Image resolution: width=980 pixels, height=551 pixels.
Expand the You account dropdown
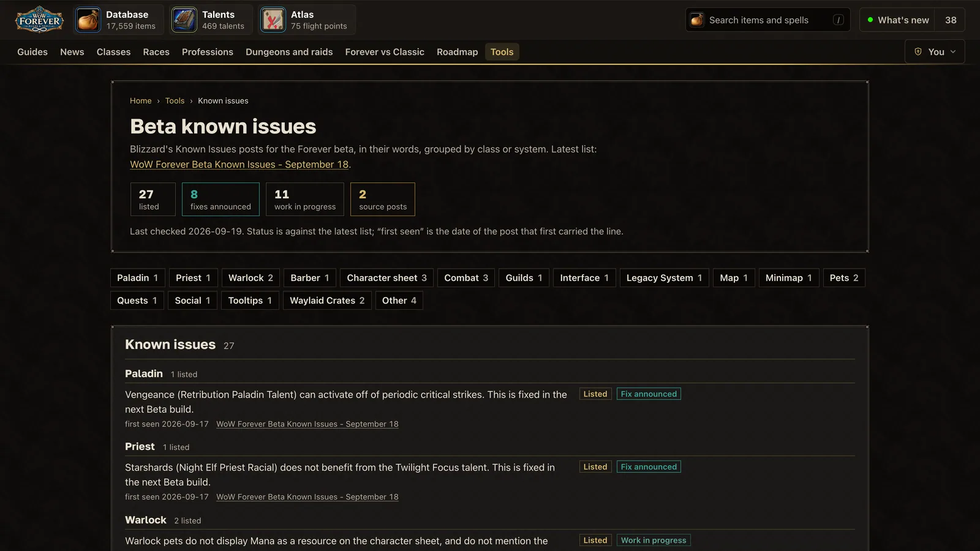pyautogui.click(x=935, y=51)
